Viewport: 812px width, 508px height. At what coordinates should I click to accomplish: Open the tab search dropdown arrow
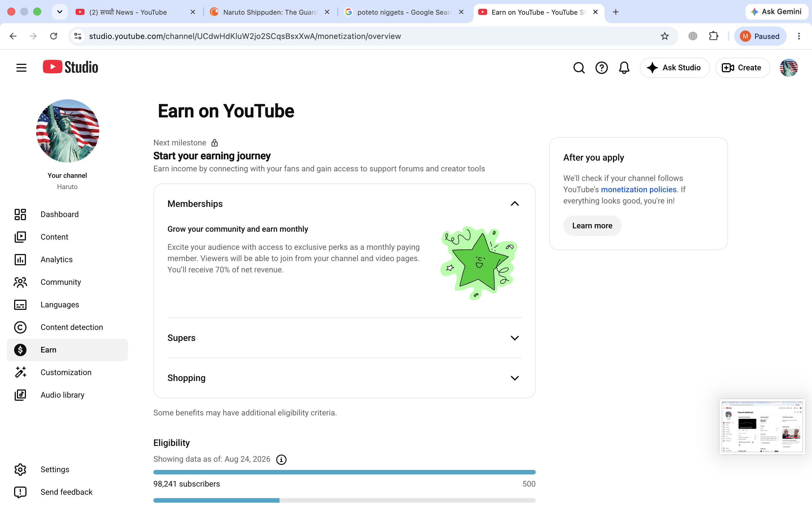pos(60,12)
